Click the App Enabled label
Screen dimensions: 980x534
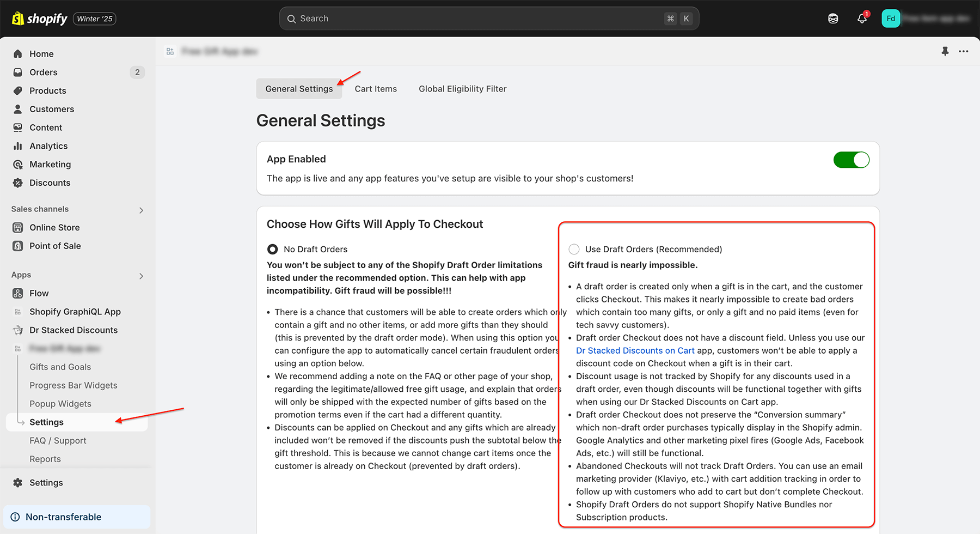(x=296, y=159)
